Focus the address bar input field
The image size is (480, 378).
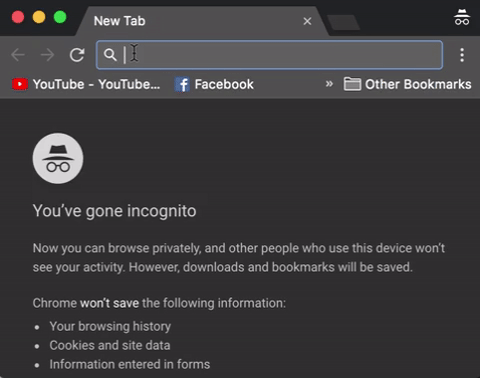[269, 55]
